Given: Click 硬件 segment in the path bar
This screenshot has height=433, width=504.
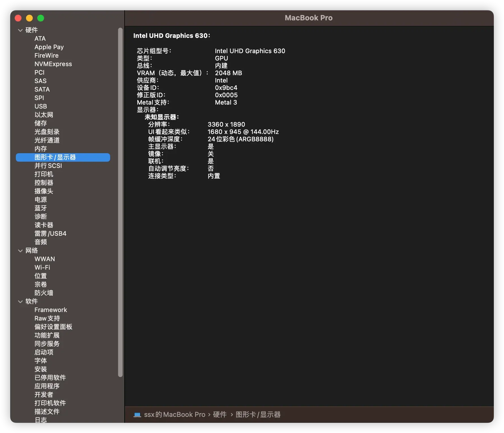Looking at the screenshot, I should tap(220, 415).
